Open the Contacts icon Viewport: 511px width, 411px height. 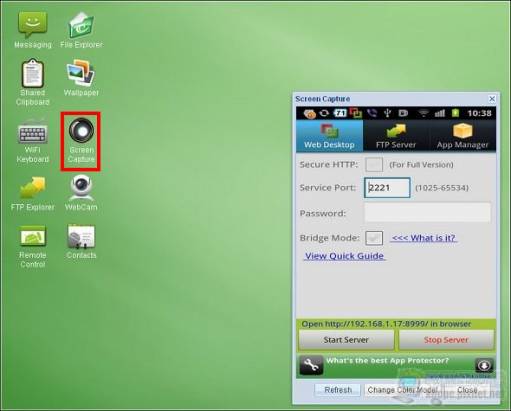pos(81,242)
